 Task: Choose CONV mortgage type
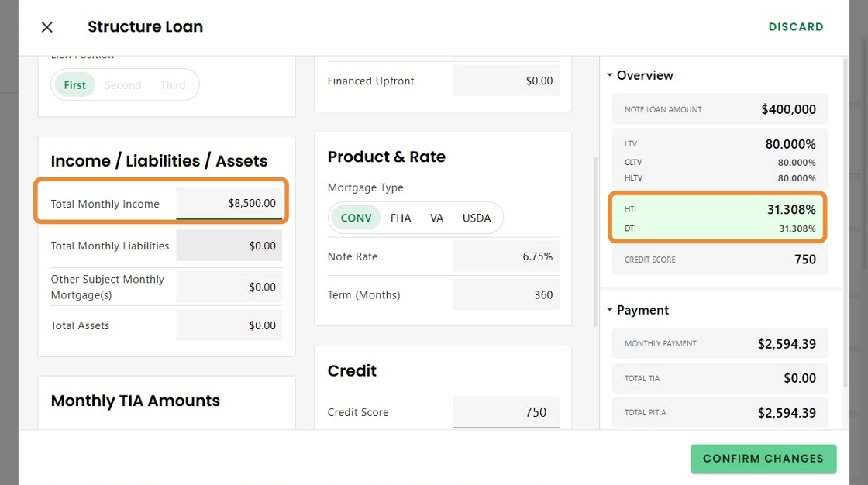click(356, 218)
